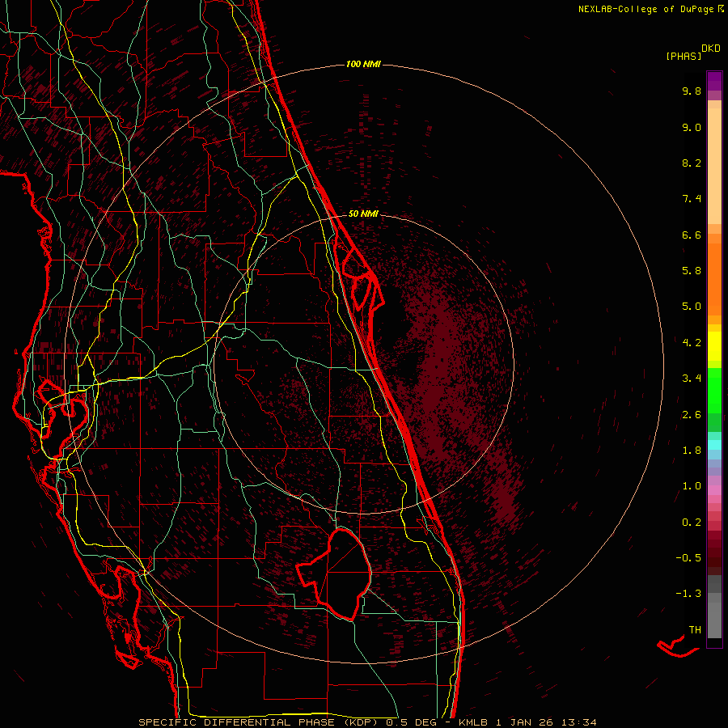The image size is (728, 728).
Task: Select the 2.6 value on color scale
Action: click(x=692, y=415)
